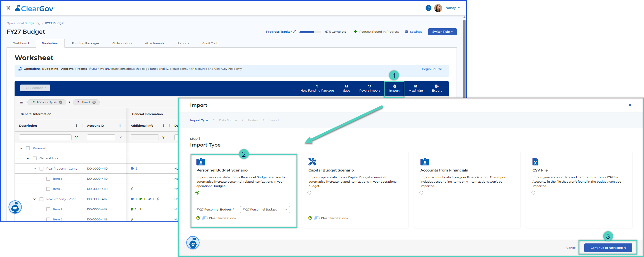The width and height of the screenshot is (644, 257).
Task: Select the Personnel Budget Scenario radio button
Action: coord(198,193)
